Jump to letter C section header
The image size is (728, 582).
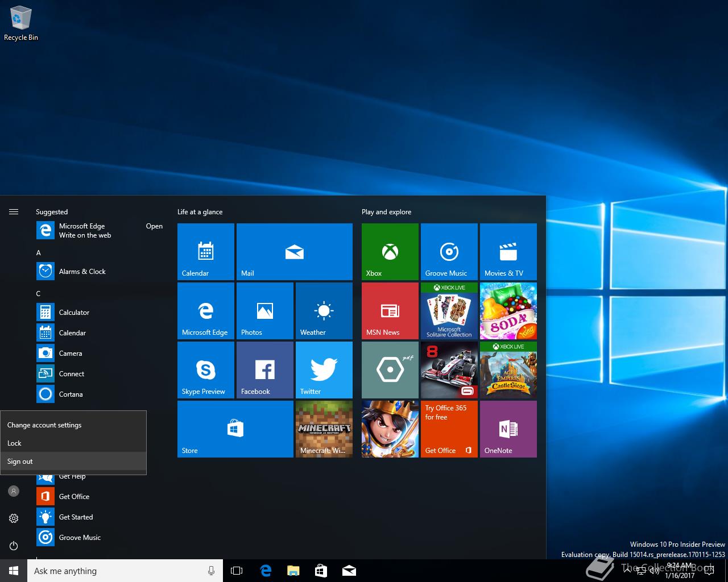(x=39, y=294)
